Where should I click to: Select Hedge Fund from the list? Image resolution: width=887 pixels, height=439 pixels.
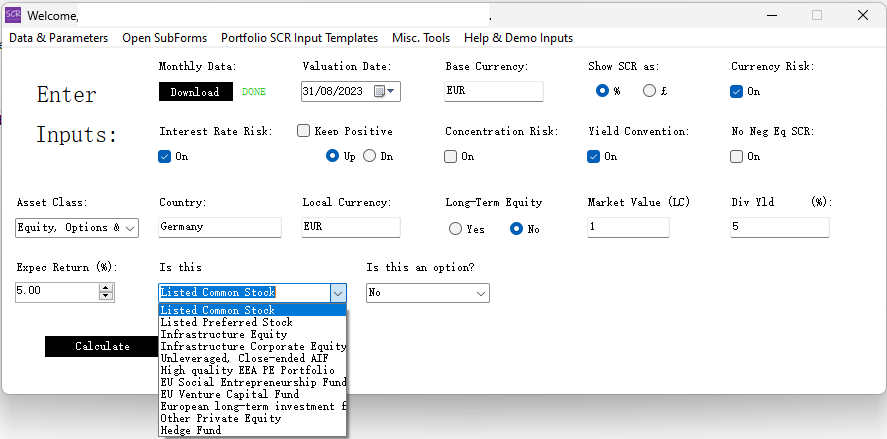click(x=192, y=430)
